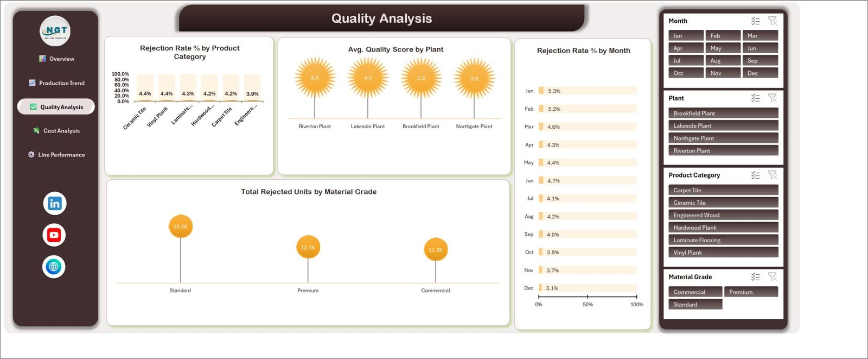
Task: Click Riverton Plant 4.0 sunburst marker
Action: 315,78
